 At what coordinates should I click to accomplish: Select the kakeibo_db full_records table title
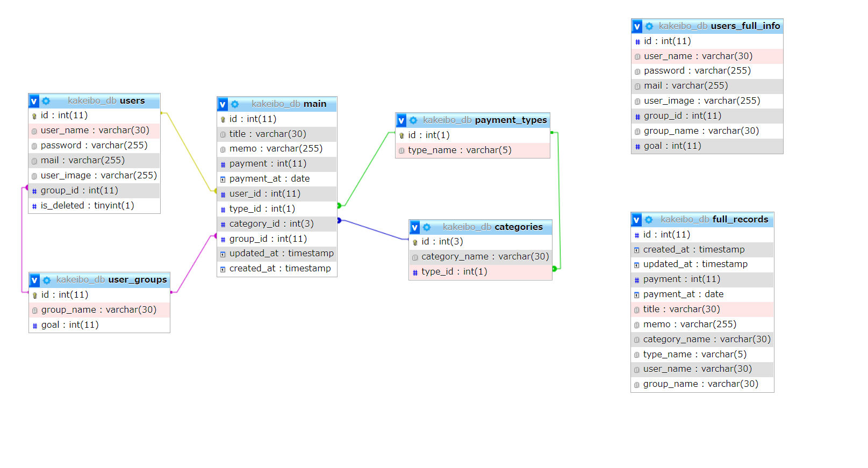point(714,219)
